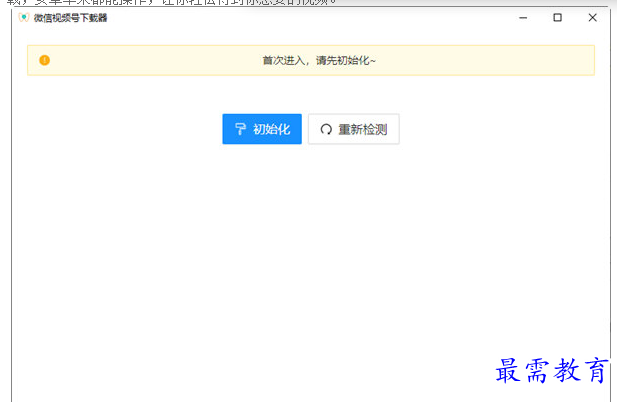Viewport: 617px width, 402px height.
Task: Minimize the 微信视频号下载器 window
Action: coord(523,18)
